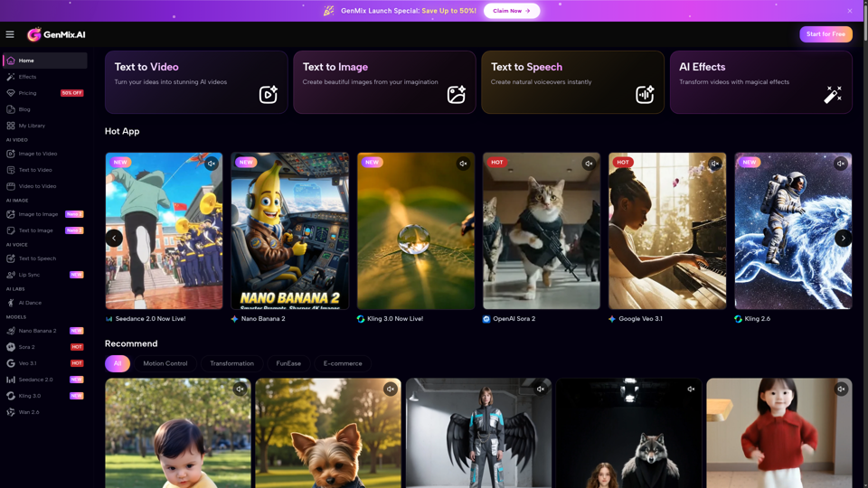Click the Wan 2.6 model icon
The height and width of the screenshot is (488, 868).
(11, 412)
